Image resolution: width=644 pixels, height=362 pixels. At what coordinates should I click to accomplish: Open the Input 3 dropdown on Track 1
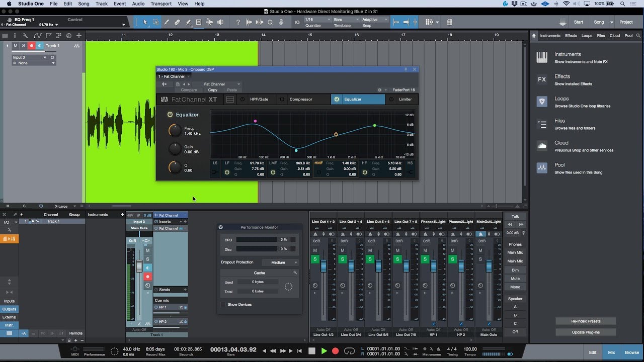coord(30,57)
